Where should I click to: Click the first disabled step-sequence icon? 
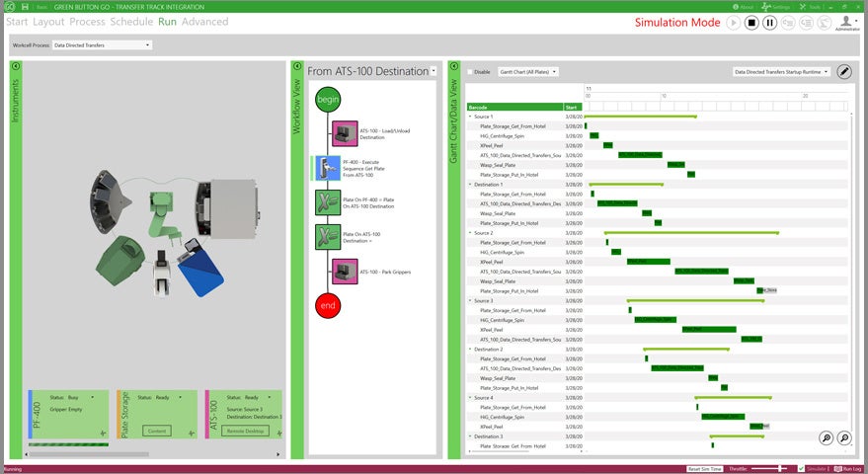[788, 23]
